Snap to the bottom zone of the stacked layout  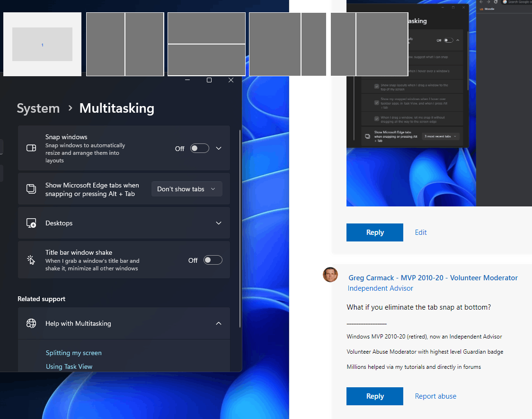207,60
